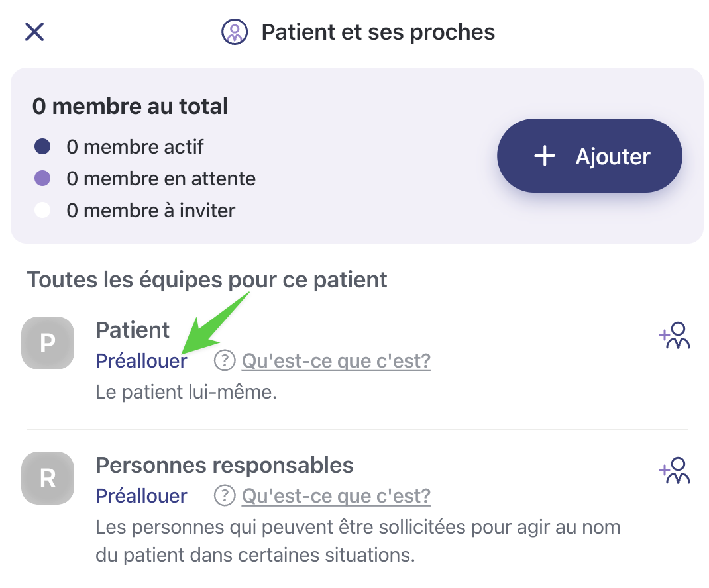
Task: Click "Toutes les équipes pour ce patient" heading
Action: [207, 279]
